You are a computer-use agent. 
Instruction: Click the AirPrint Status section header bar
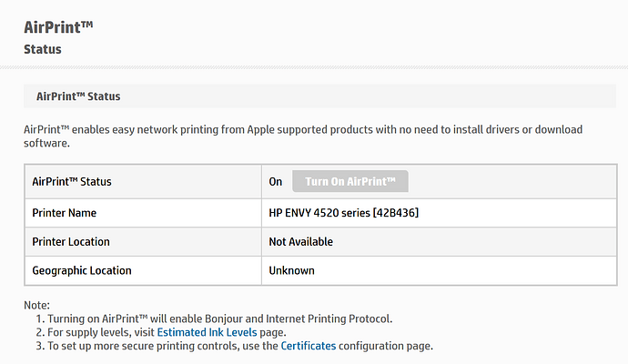tap(319, 96)
